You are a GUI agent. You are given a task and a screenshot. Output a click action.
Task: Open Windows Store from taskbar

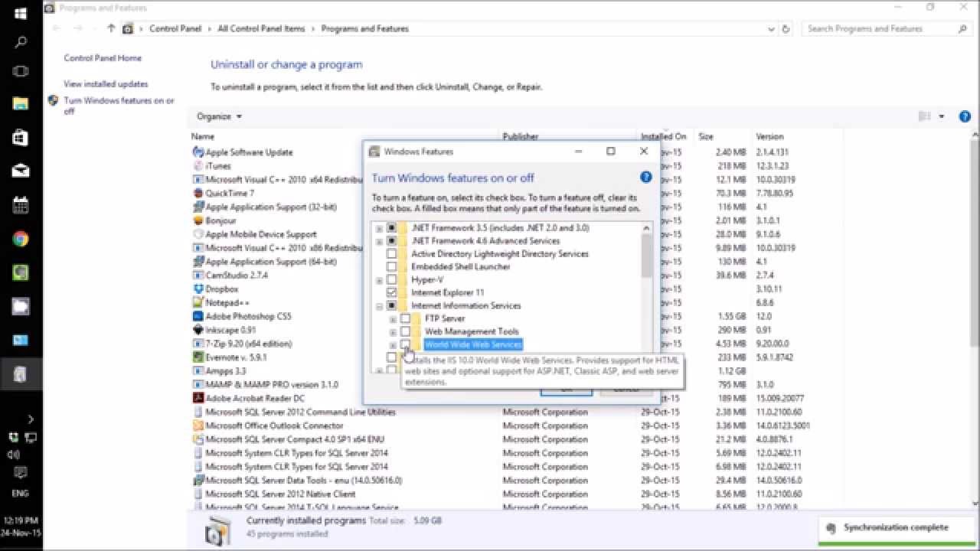(x=21, y=138)
